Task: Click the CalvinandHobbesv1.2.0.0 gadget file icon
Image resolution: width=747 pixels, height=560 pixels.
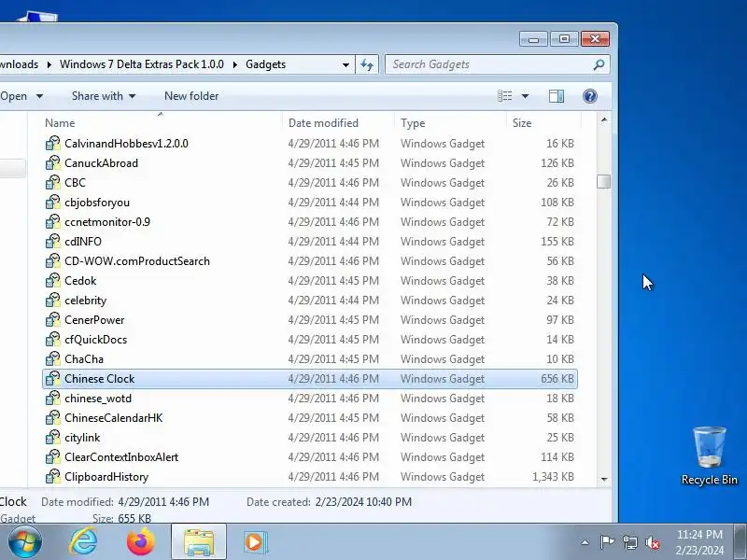Action: pyautogui.click(x=53, y=144)
